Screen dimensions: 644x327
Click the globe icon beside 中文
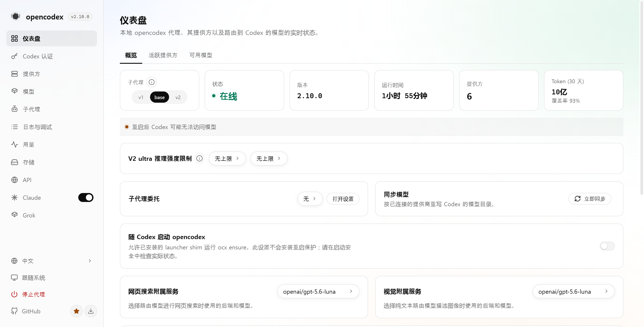(14, 261)
